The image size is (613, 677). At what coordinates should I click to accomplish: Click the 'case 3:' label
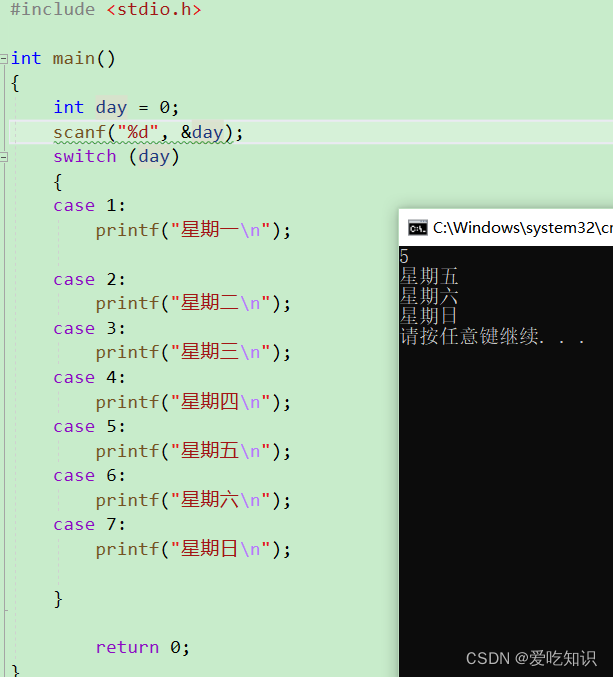[89, 329]
